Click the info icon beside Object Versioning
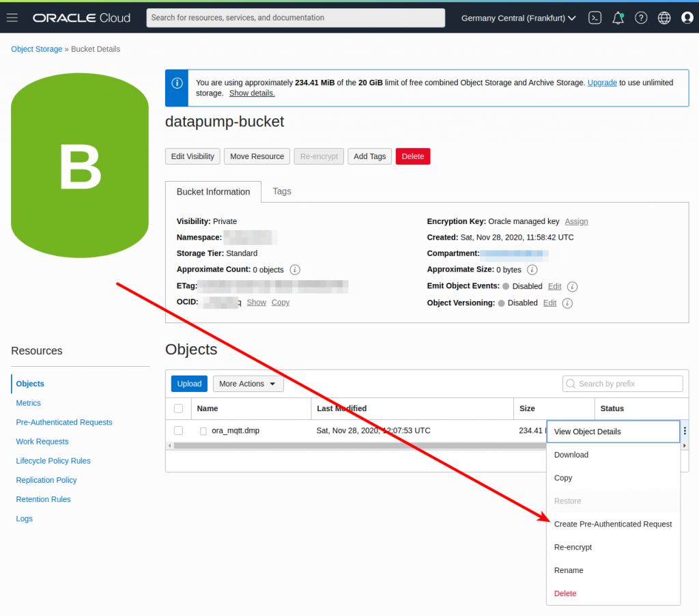Screen dimensions: 699x616 point(567,303)
